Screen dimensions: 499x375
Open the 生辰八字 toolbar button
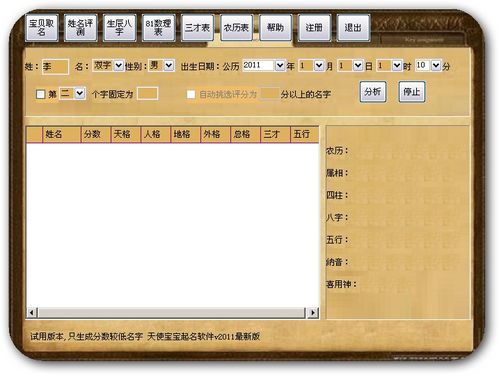click(119, 28)
